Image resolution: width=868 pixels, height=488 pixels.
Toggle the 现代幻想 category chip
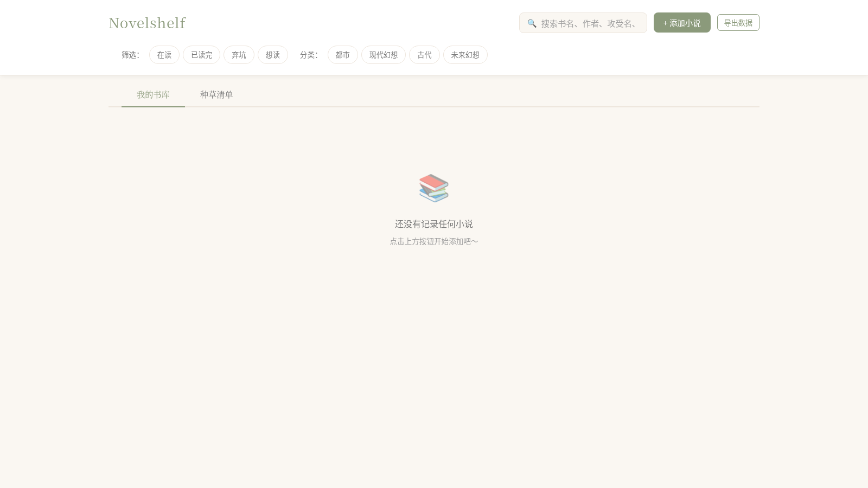click(x=384, y=55)
